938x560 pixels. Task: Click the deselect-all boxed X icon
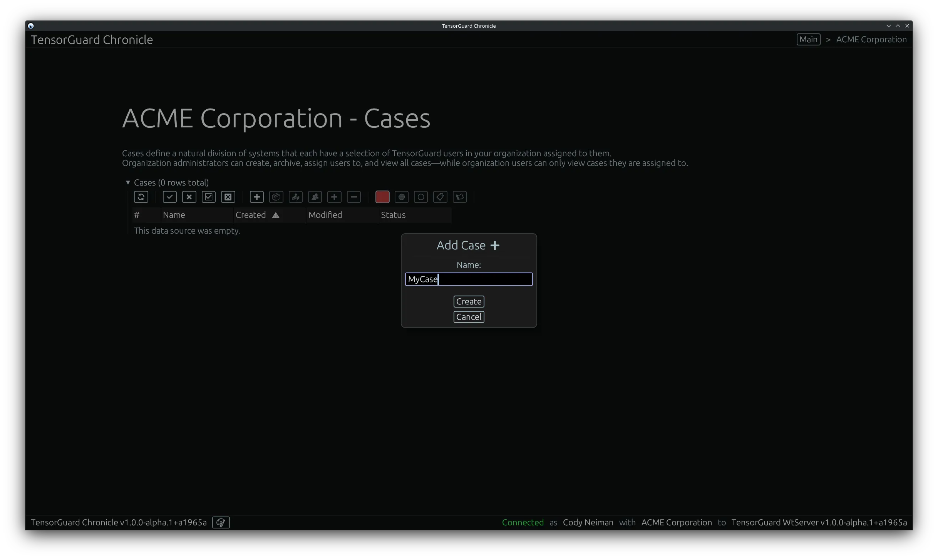click(x=228, y=197)
